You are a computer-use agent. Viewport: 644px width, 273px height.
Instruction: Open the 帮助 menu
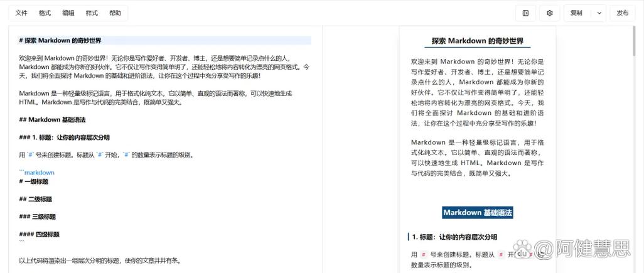tap(115, 13)
